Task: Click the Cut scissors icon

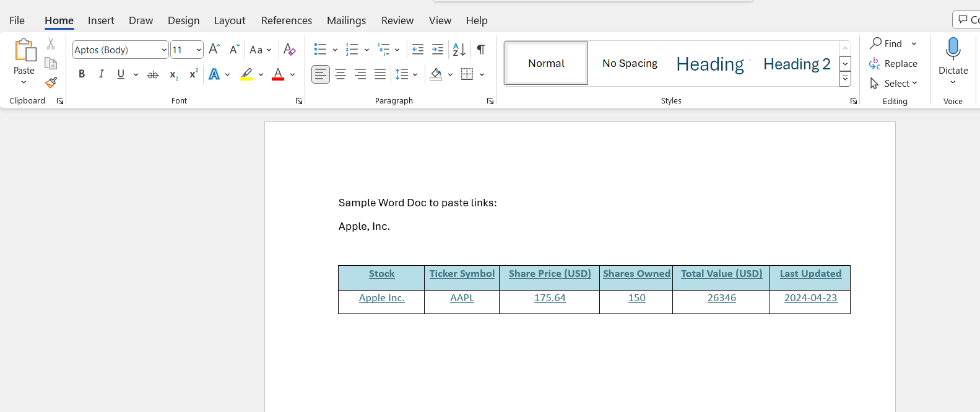Action: tap(51, 43)
